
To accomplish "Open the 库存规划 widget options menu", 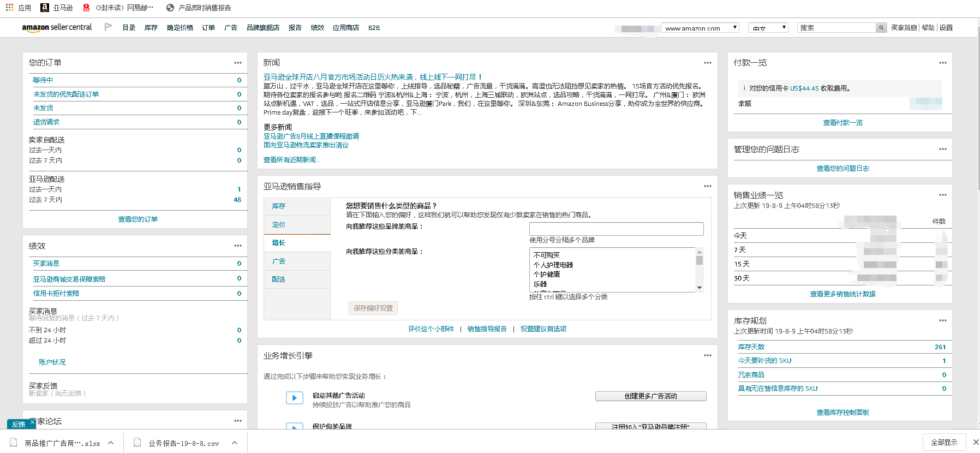I will 943,320.
